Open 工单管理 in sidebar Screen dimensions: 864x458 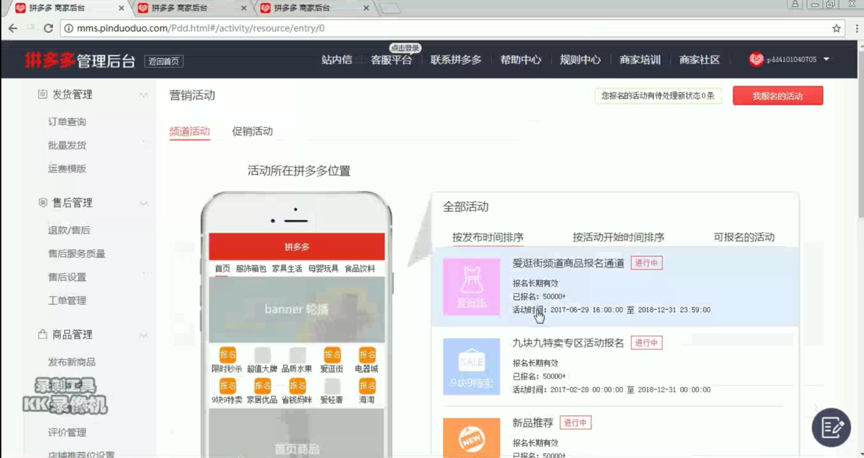[67, 300]
